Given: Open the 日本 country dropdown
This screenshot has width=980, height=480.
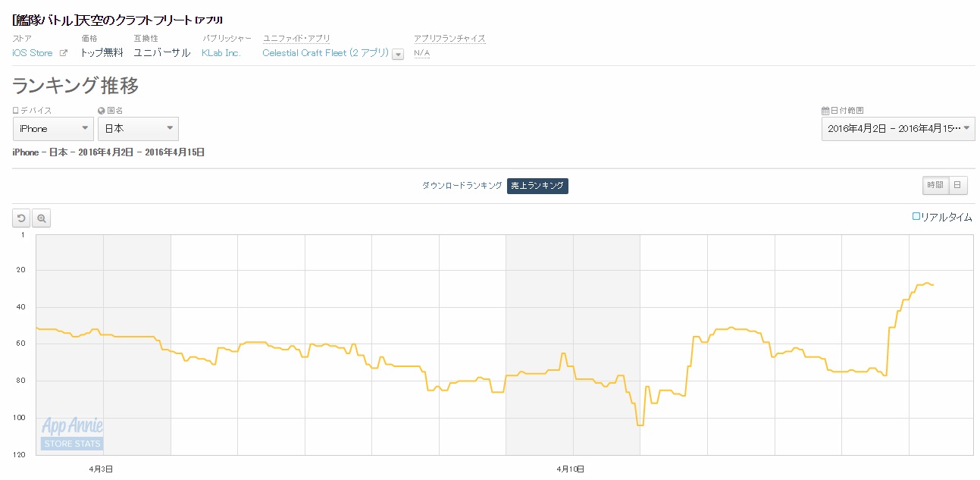Looking at the screenshot, I should click(138, 129).
